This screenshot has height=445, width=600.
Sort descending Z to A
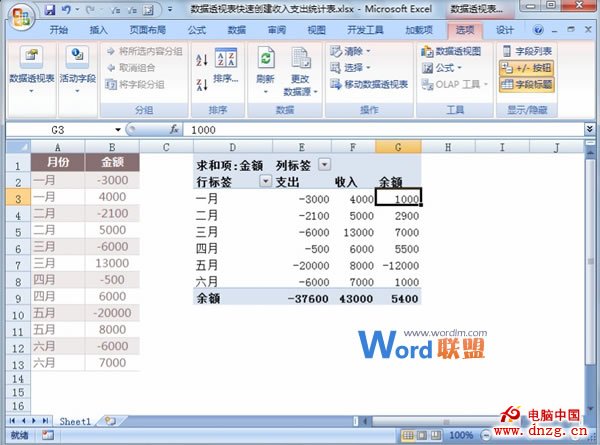202,85
